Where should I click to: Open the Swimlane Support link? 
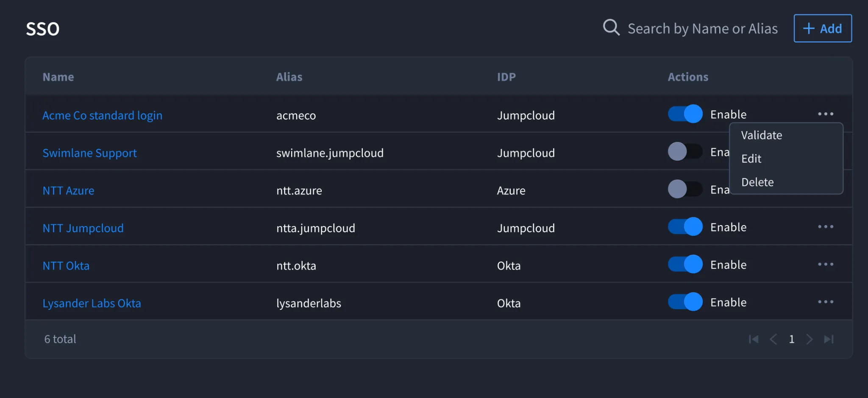click(x=89, y=153)
